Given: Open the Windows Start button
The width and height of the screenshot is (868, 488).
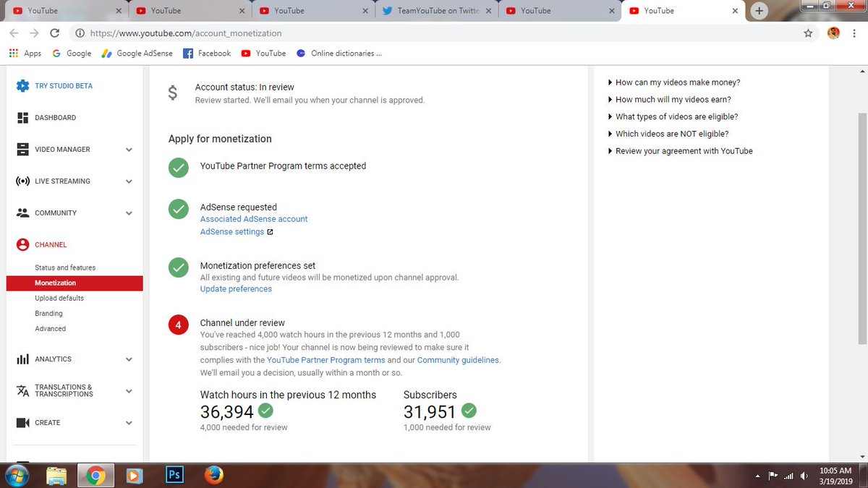Looking at the screenshot, I should 16,476.
